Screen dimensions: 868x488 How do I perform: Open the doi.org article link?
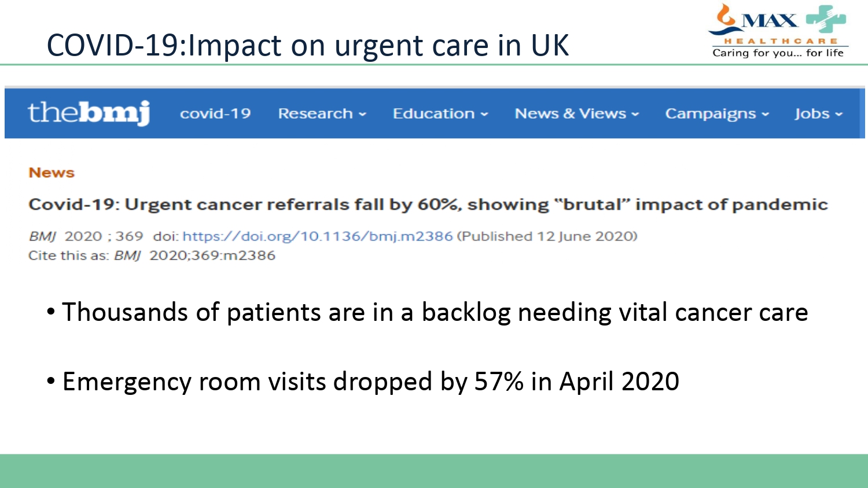(x=317, y=236)
